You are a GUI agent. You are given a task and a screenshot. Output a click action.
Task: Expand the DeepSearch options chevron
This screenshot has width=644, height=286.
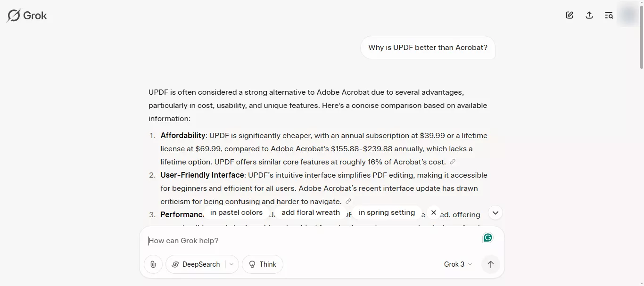[231, 264]
